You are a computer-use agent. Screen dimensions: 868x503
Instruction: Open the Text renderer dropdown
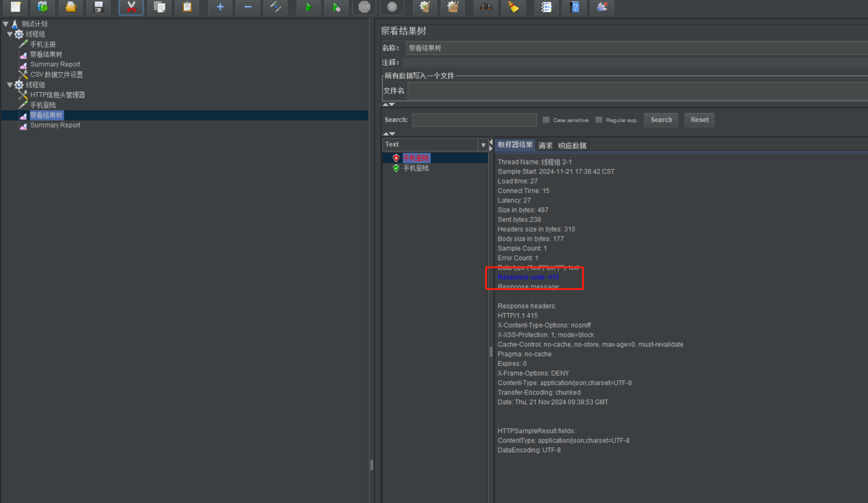coord(483,145)
